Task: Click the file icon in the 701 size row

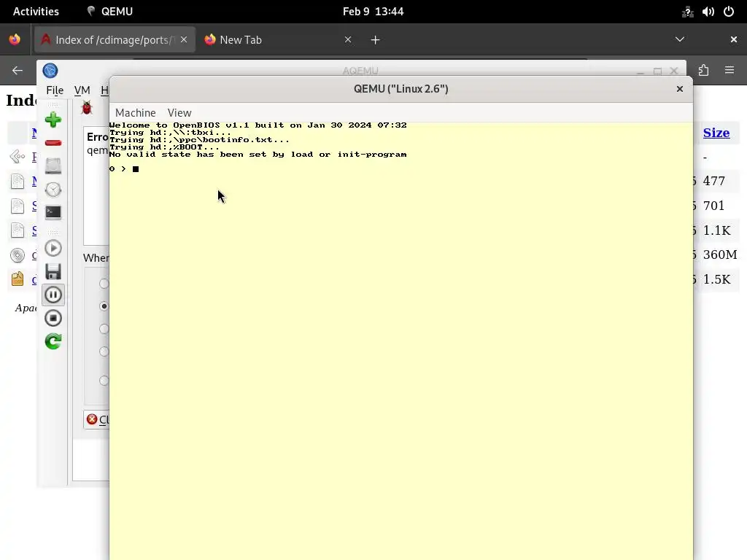Action: tap(18, 206)
